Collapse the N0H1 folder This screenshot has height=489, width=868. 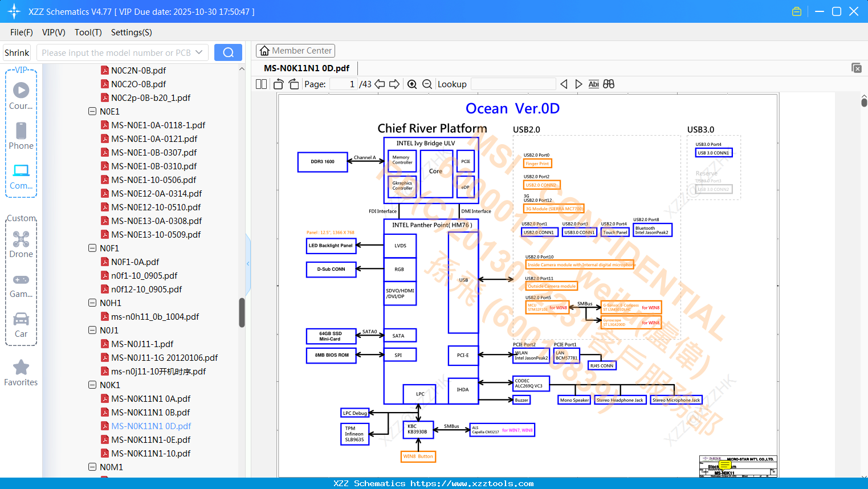point(92,303)
